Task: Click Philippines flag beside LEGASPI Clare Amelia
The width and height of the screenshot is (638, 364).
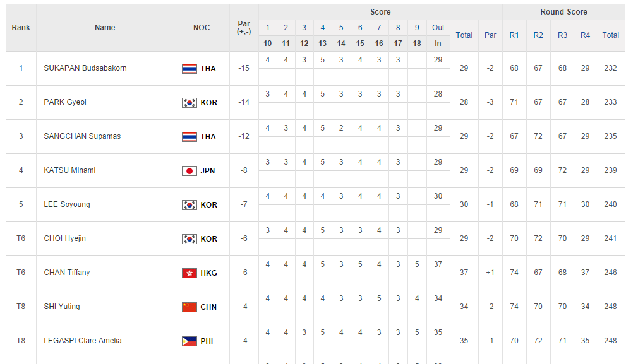Action: click(x=190, y=341)
